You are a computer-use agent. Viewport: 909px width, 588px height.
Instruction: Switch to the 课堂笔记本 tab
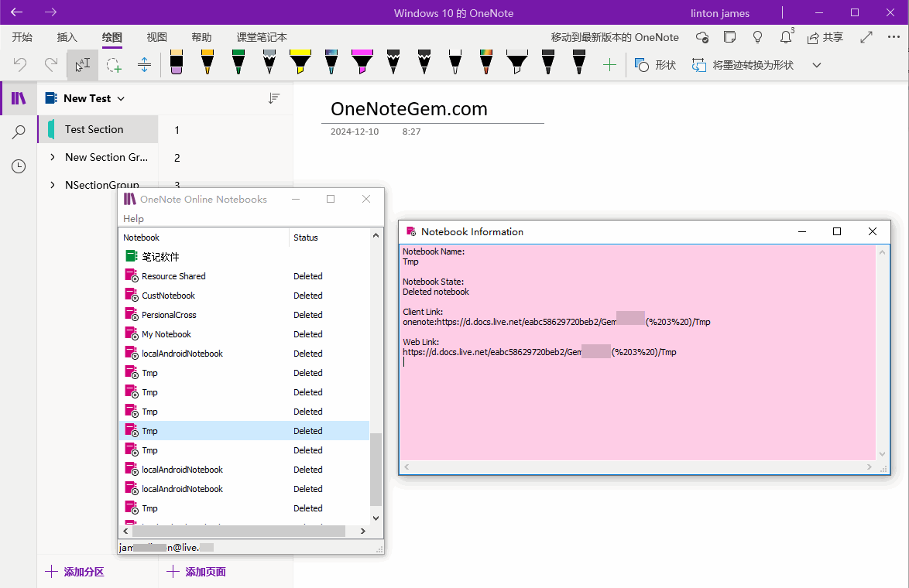[x=262, y=37]
